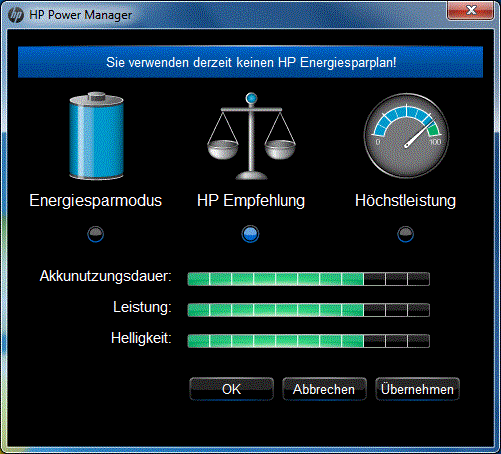Screen dimensions: 501x454
Task: Click the blue Energiesparplan notice banner
Action: point(250,62)
